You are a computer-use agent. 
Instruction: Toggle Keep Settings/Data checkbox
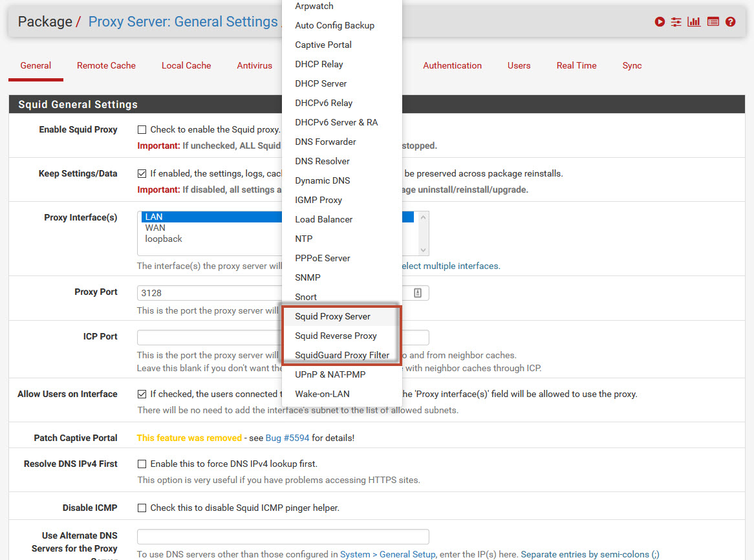142,173
